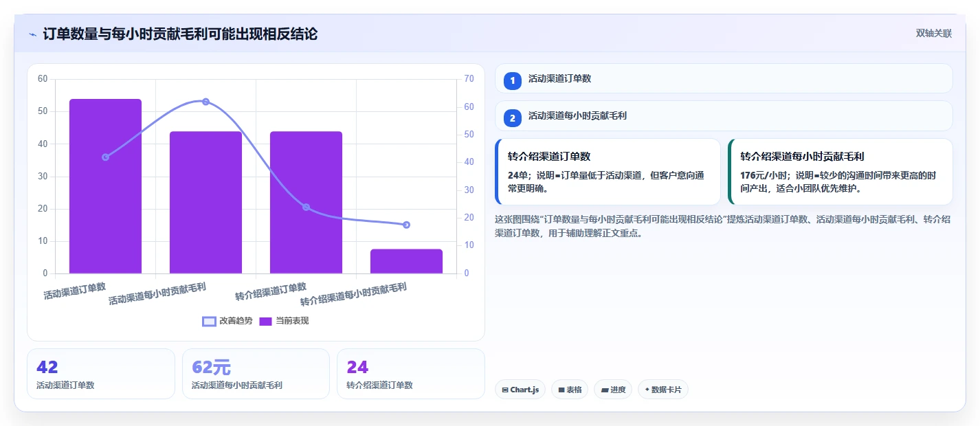Toggle the 改善趋势 legend item
Viewport: 980px width, 426px height.
227,321
